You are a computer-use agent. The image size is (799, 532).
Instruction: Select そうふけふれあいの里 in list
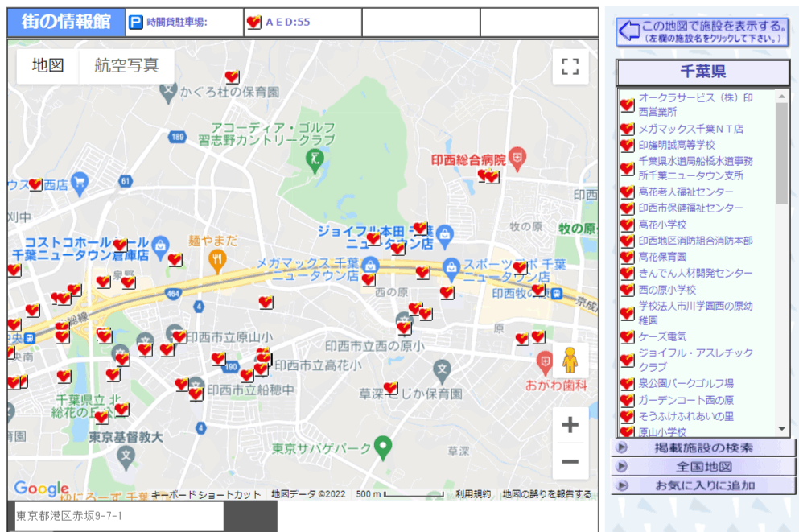pos(686,416)
